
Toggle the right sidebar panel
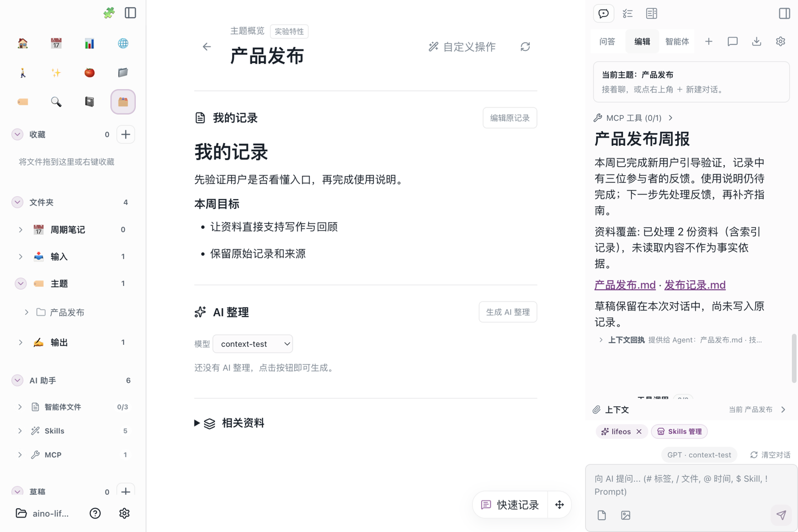pyautogui.click(x=785, y=13)
